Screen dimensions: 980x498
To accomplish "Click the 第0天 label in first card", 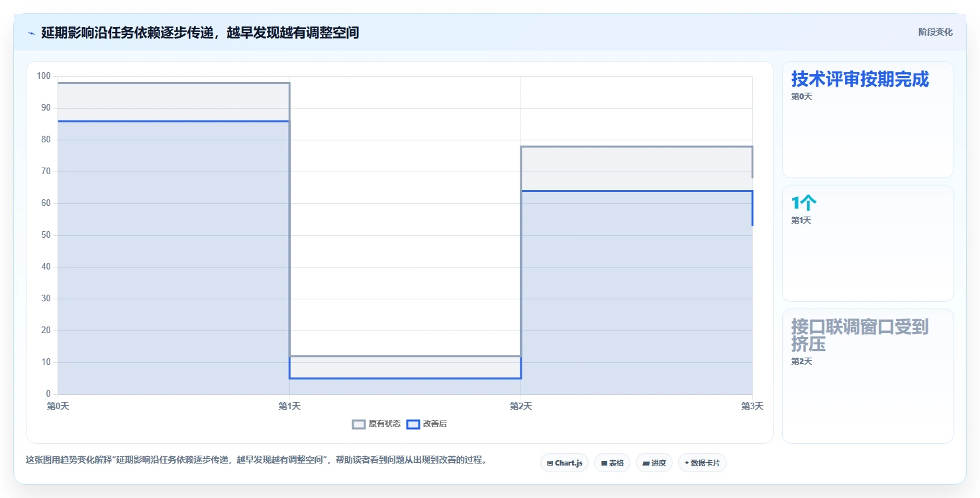I will tap(801, 97).
